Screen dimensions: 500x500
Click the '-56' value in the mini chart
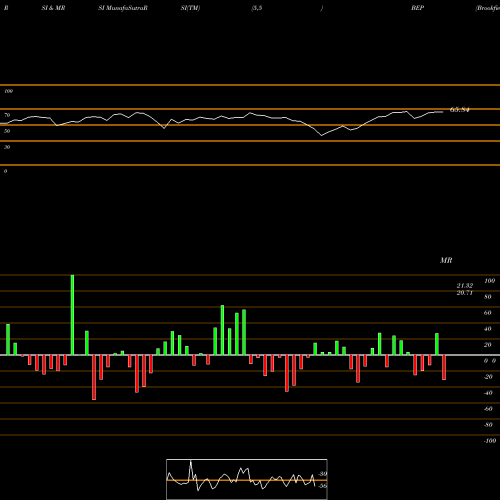323,486
